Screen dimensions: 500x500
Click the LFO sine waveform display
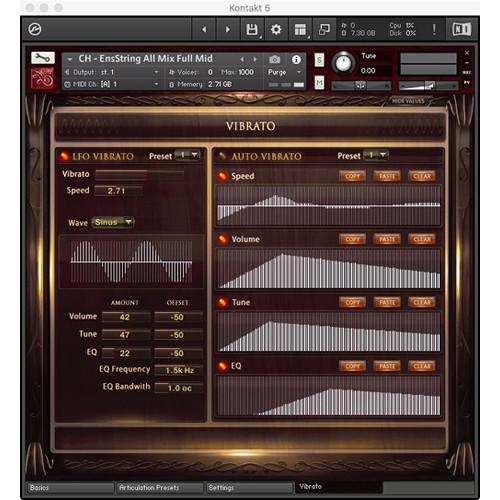131,262
